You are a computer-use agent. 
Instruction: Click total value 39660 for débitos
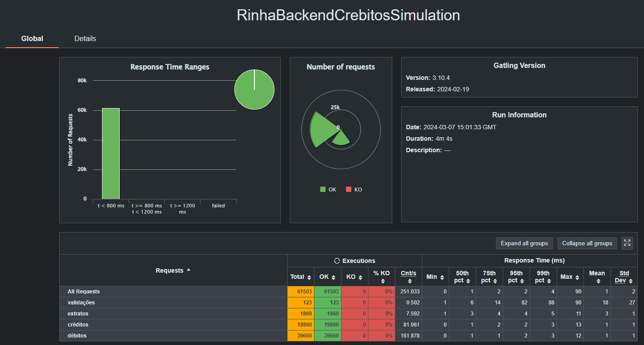point(303,336)
